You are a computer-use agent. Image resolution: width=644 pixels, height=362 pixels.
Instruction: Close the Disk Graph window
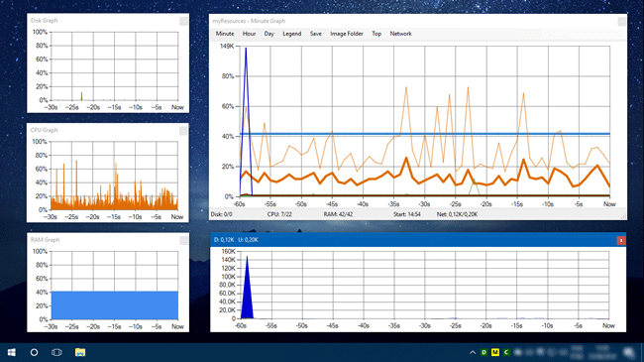(183, 21)
